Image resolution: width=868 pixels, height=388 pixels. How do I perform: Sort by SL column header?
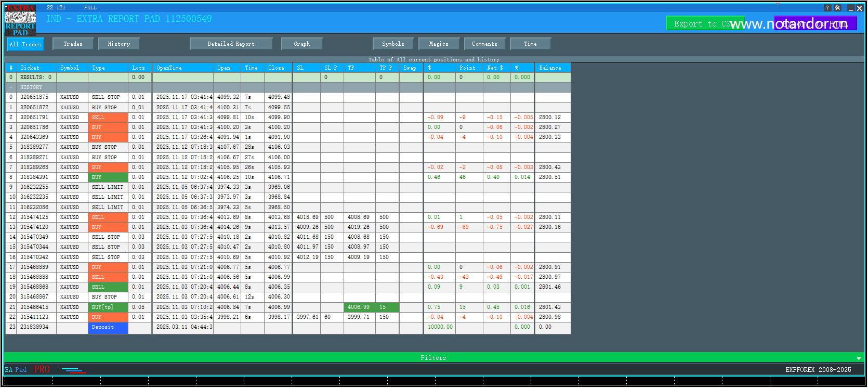(x=307, y=68)
